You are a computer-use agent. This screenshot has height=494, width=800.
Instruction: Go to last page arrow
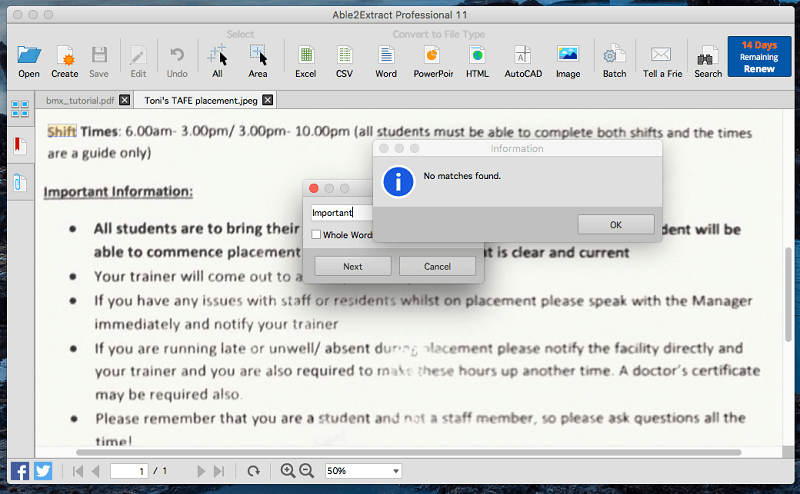point(219,471)
